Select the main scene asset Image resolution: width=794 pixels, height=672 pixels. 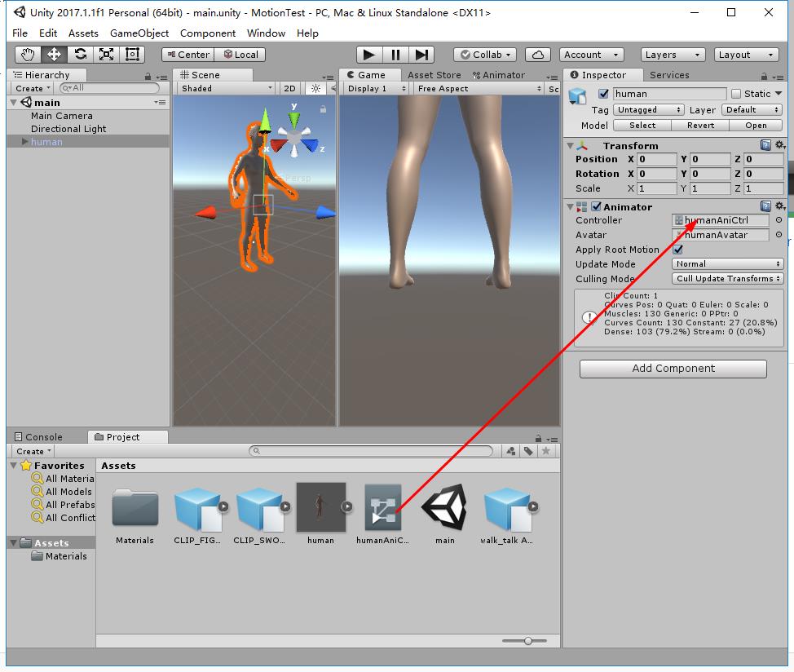click(x=444, y=507)
